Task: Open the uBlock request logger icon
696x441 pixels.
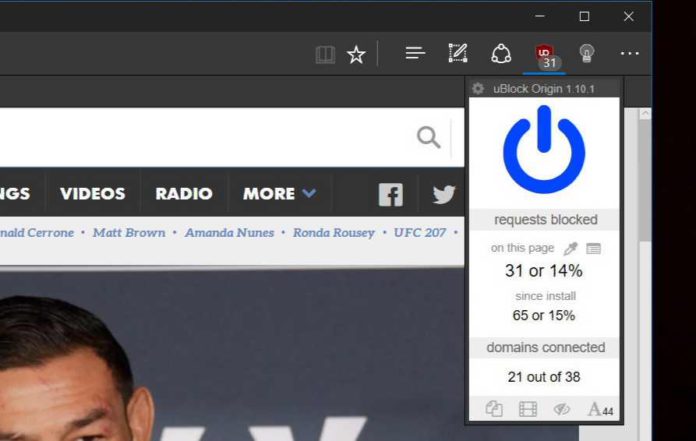Action: click(593, 248)
